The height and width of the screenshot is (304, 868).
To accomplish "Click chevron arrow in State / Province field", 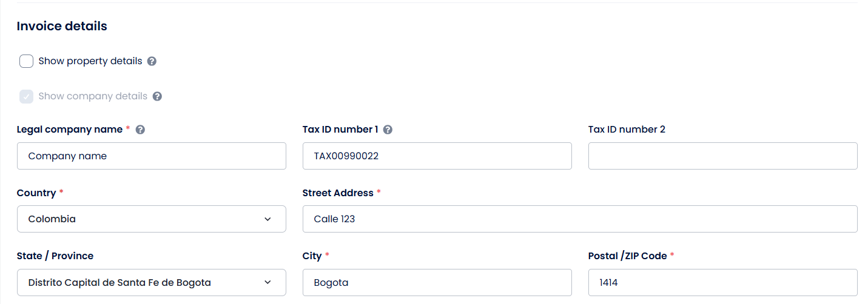I will (x=268, y=283).
